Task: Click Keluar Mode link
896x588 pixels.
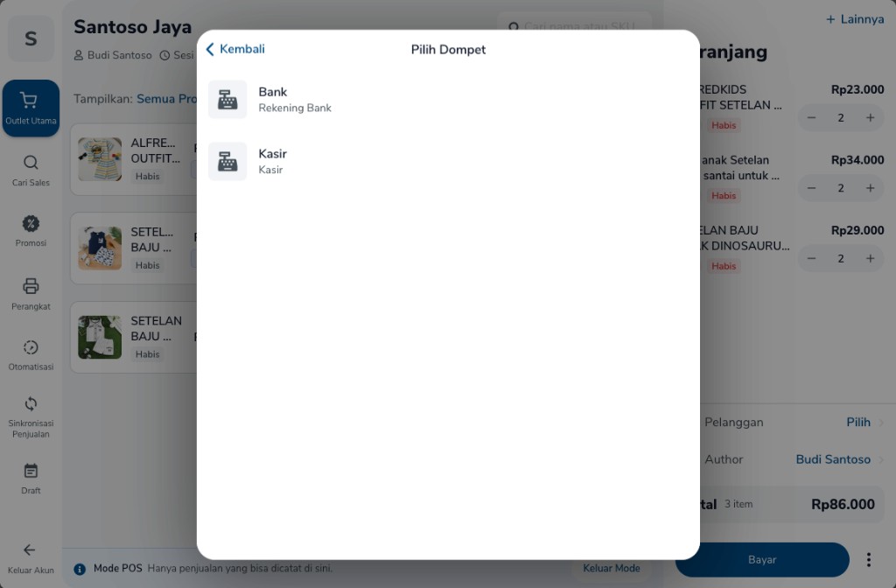Action: (612, 569)
